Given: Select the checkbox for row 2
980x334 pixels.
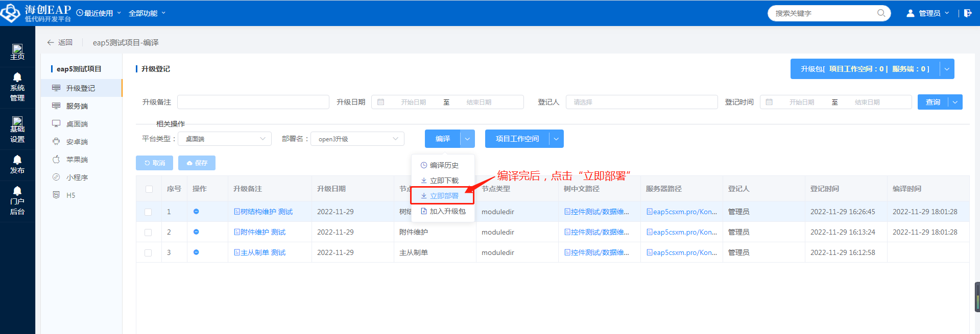Looking at the screenshot, I should click(148, 233).
